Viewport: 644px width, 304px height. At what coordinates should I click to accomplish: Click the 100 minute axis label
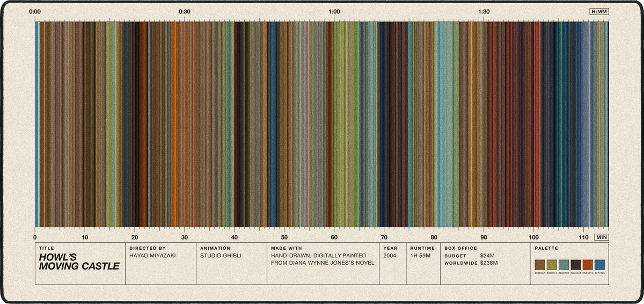[x=533, y=237]
